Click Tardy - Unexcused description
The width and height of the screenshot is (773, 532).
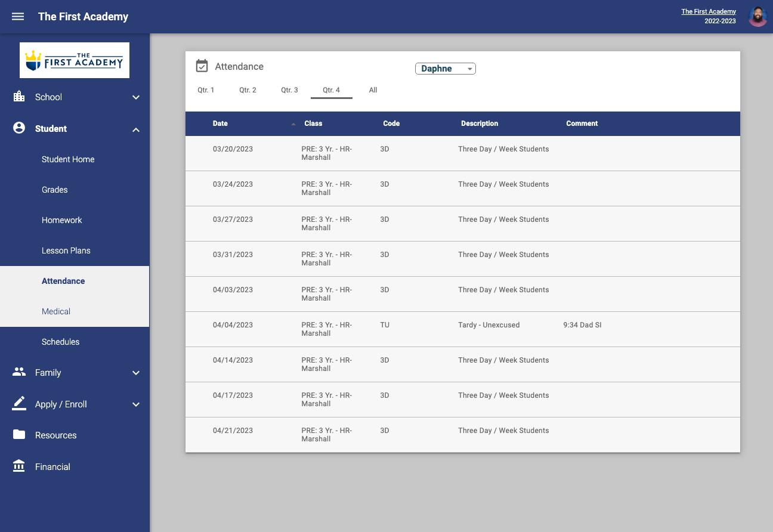[489, 325]
